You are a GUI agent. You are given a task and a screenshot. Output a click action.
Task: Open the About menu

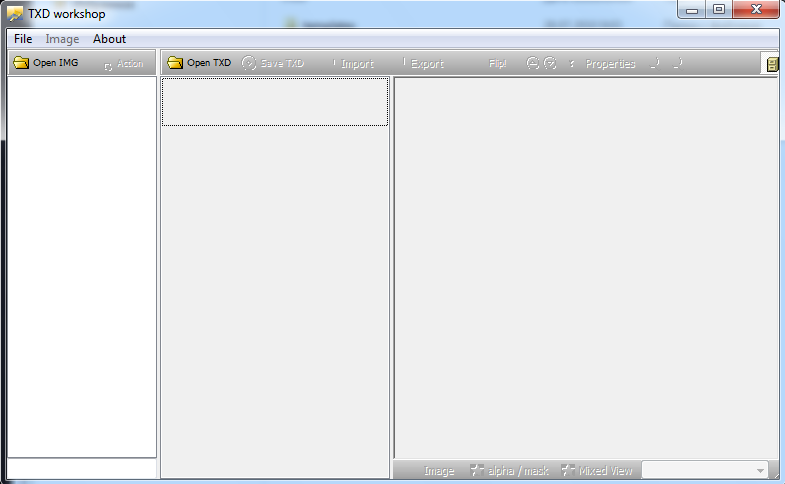coord(109,39)
